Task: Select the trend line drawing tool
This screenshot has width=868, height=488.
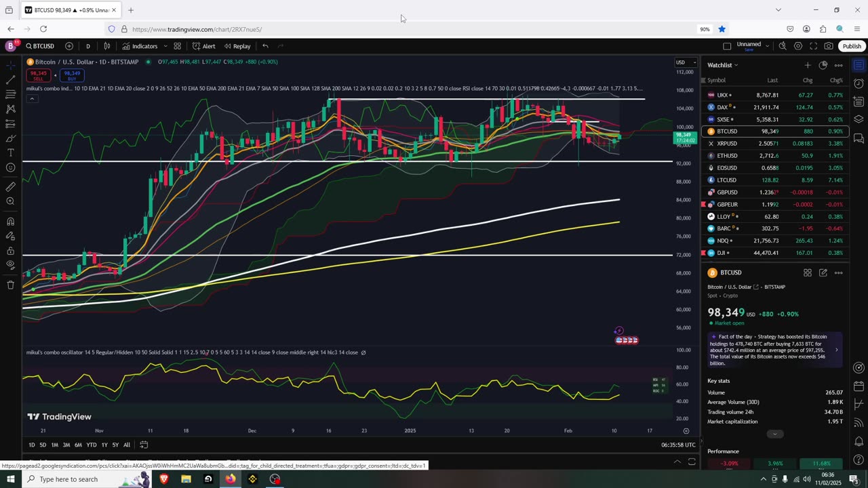Action: point(10,80)
